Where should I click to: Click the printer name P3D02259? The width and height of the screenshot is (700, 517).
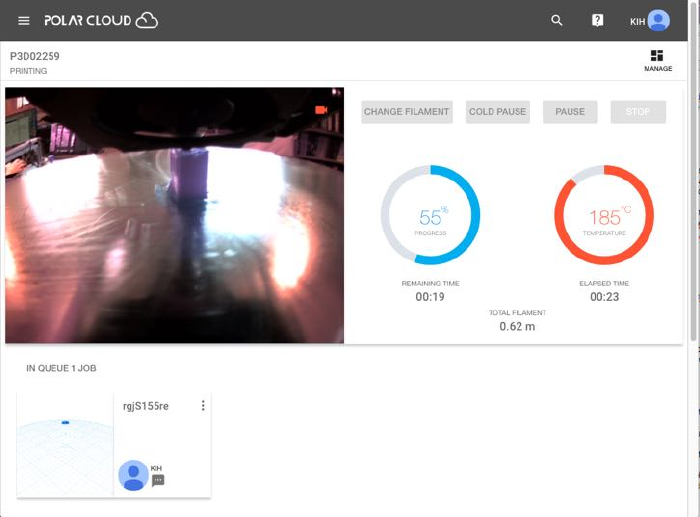coord(35,56)
